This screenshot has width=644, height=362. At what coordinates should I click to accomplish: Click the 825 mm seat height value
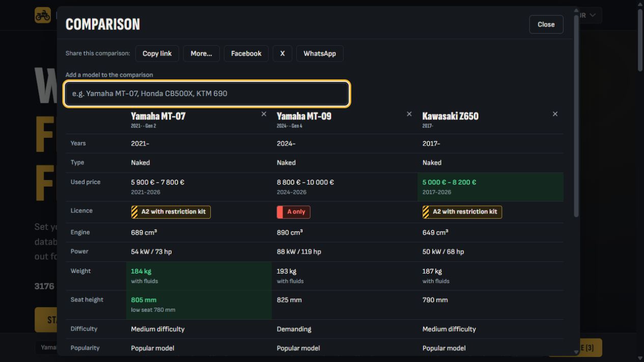(289, 300)
